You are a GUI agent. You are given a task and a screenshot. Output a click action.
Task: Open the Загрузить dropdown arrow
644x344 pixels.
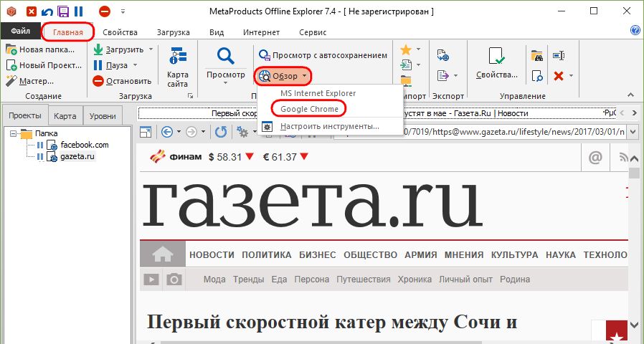coord(151,49)
